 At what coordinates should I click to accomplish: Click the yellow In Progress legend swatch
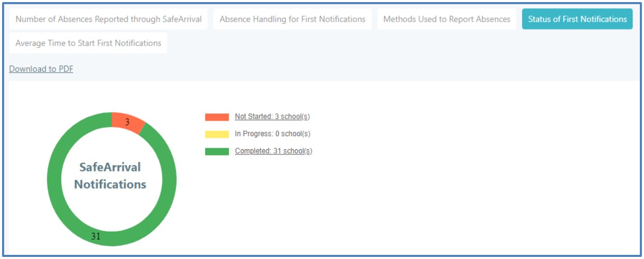click(217, 134)
